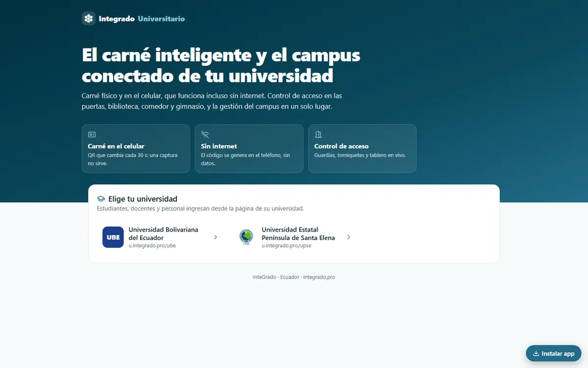Click the UPSE round emblem logo

pyautogui.click(x=246, y=237)
